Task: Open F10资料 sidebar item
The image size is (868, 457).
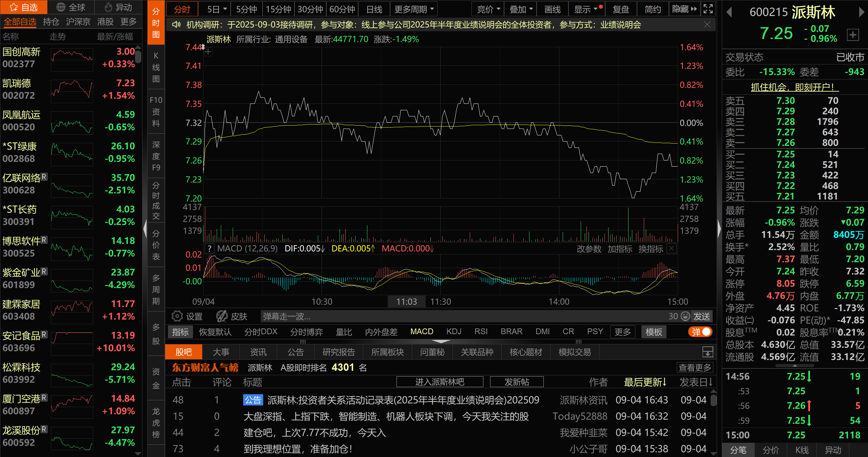Action: tap(156, 111)
